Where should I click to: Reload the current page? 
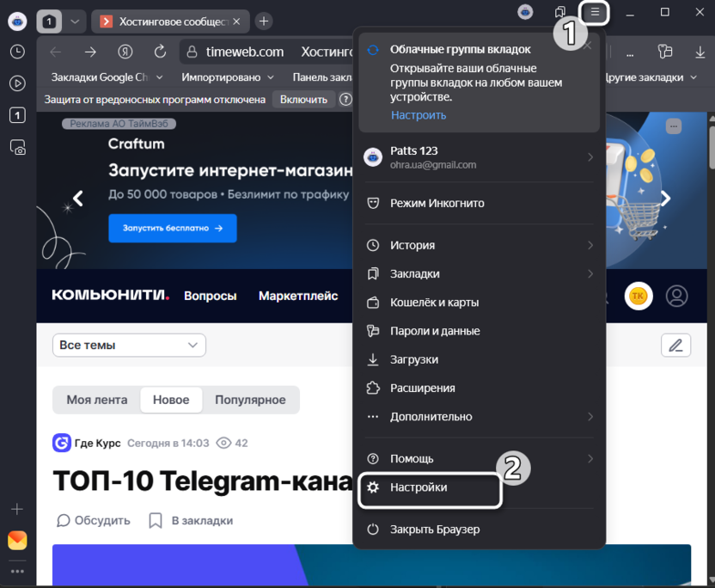[160, 52]
